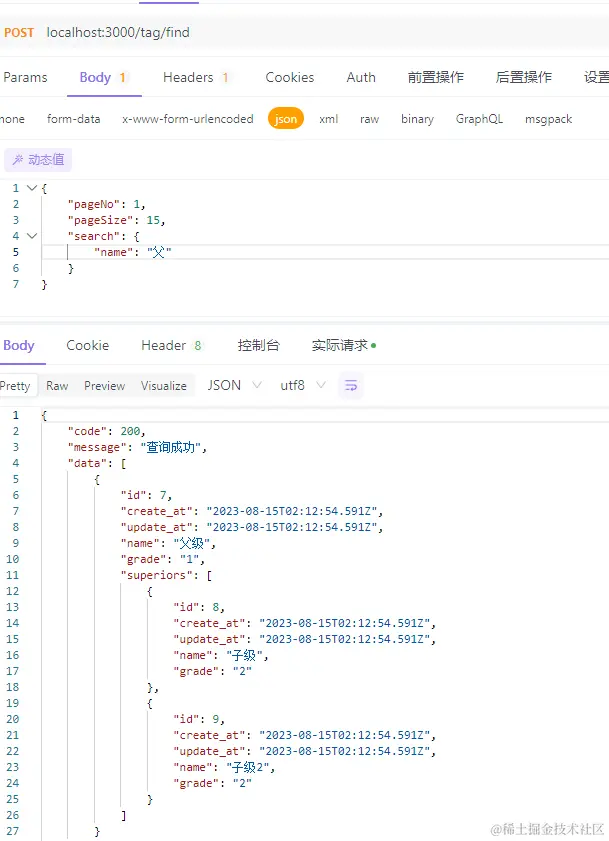
Task: Click the "message": "查询成功" response line
Action: 137,447
